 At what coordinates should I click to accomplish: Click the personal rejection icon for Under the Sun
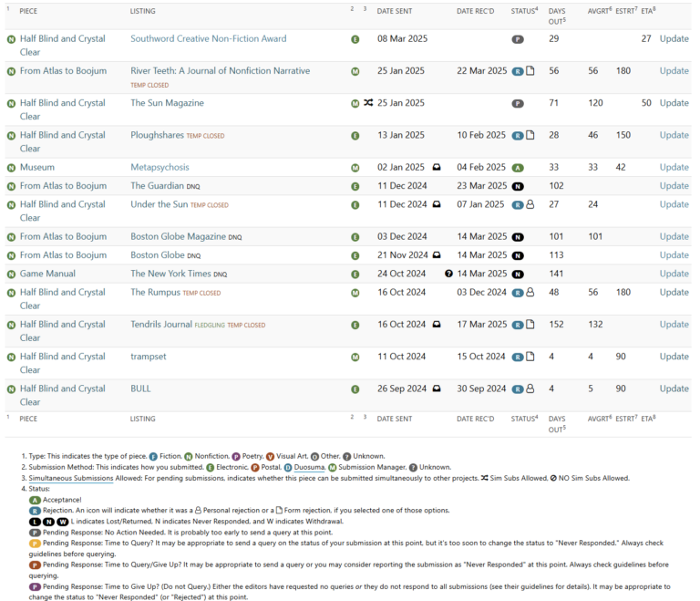(530, 204)
